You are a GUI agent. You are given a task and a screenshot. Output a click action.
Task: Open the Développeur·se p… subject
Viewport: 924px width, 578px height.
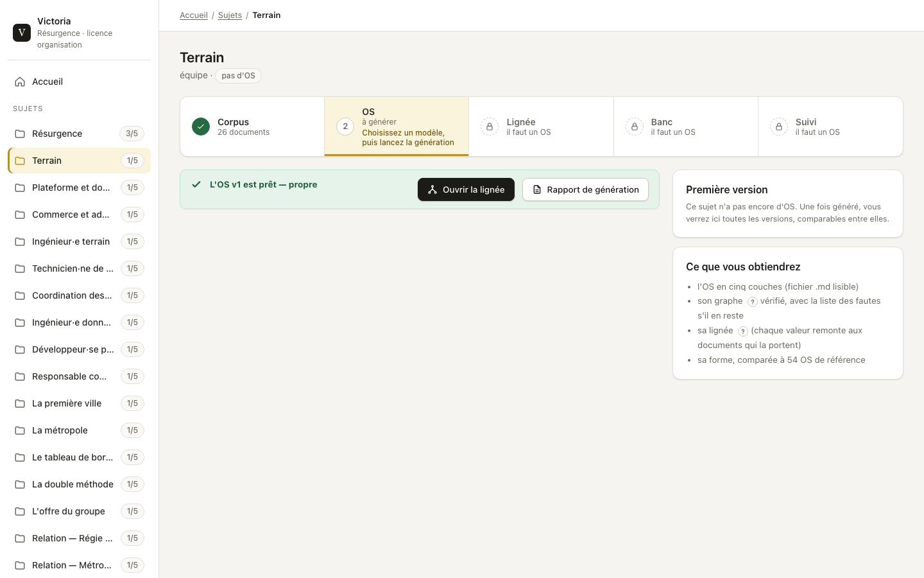[x=79, y=349]
